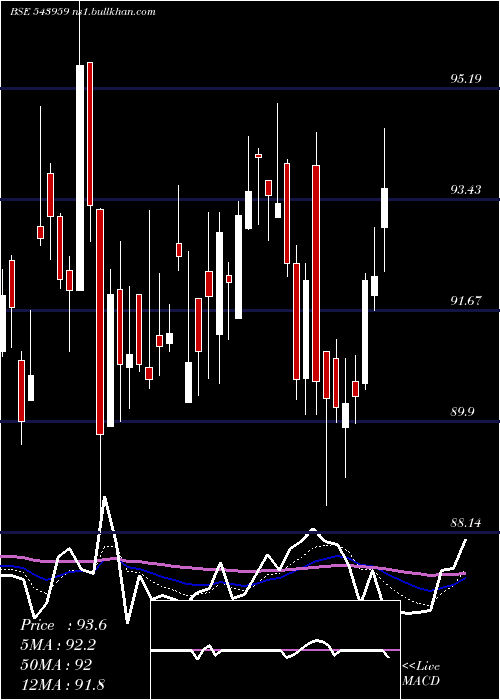Click the tallest white candlestick above 95.19
This screenshot has width=500, height=700.
pos(80,178)
